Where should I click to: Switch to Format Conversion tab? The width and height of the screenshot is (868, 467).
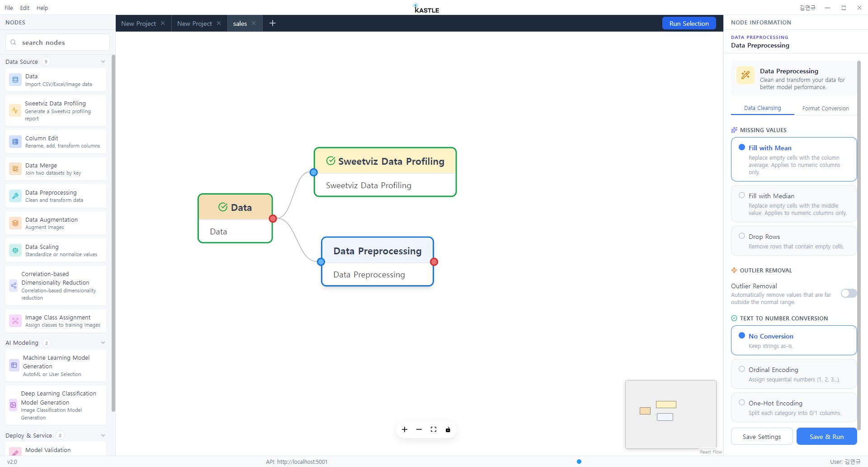[x=826, y=108]
